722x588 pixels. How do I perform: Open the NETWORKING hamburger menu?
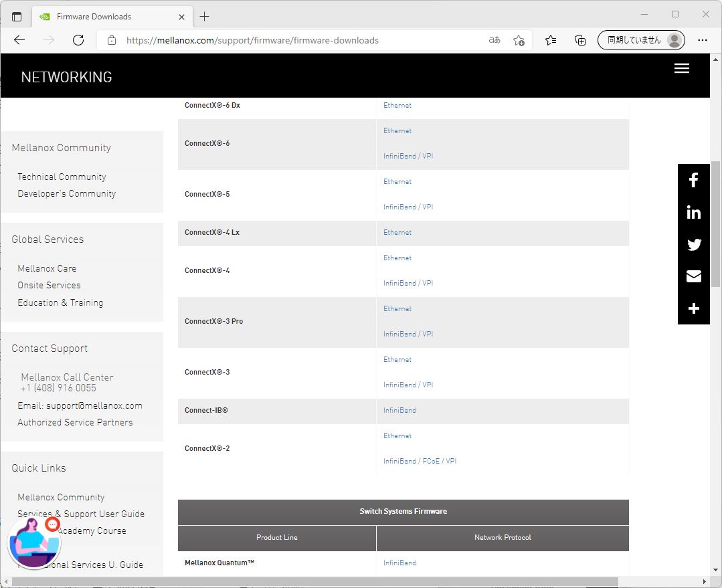coord(682,69)
